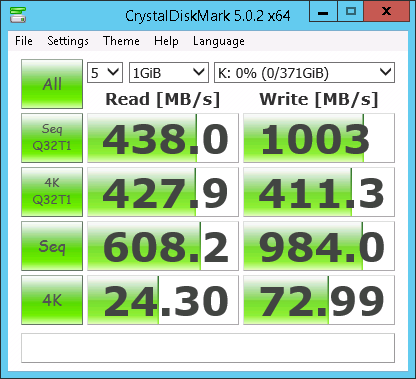
Task: Maximize the CrystalDiskMark window
Action: 351,12
